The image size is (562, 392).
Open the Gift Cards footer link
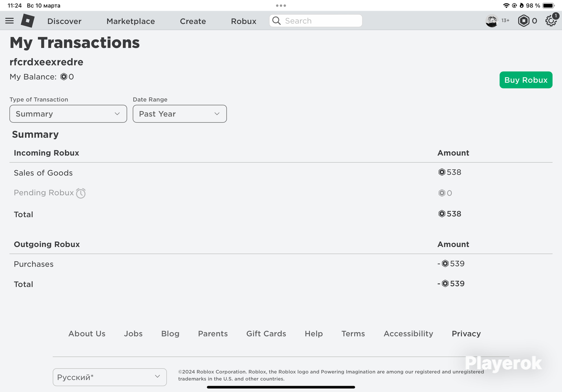(x=266, y=334)
